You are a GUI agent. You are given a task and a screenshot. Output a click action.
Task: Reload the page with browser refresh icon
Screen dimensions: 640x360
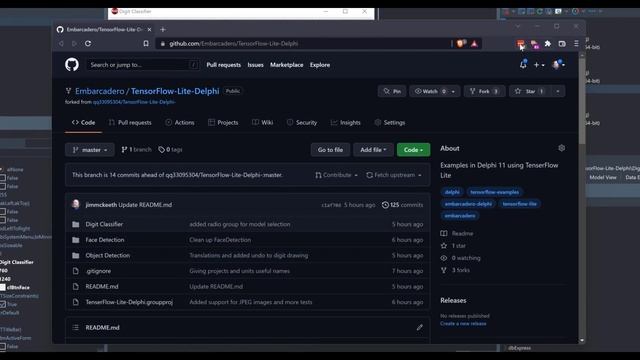click(x=88, y=43)
